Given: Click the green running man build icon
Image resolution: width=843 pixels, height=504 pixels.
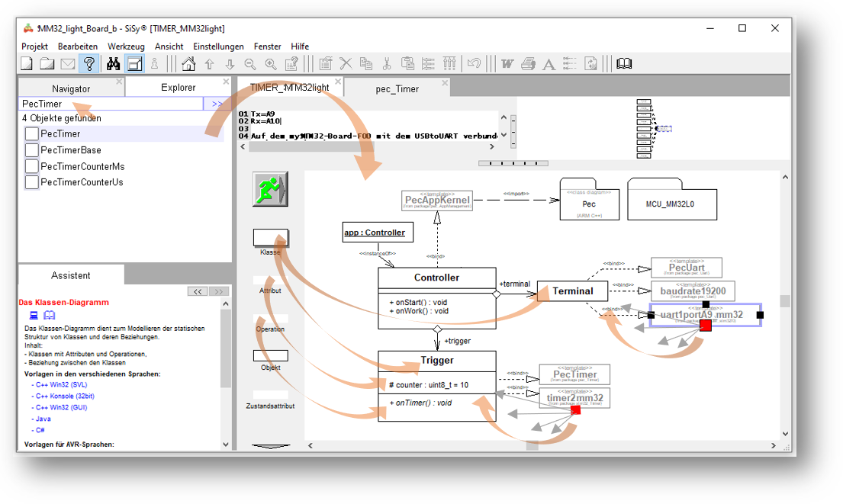Looking at the screenshot, I should [x=270, y=188].
